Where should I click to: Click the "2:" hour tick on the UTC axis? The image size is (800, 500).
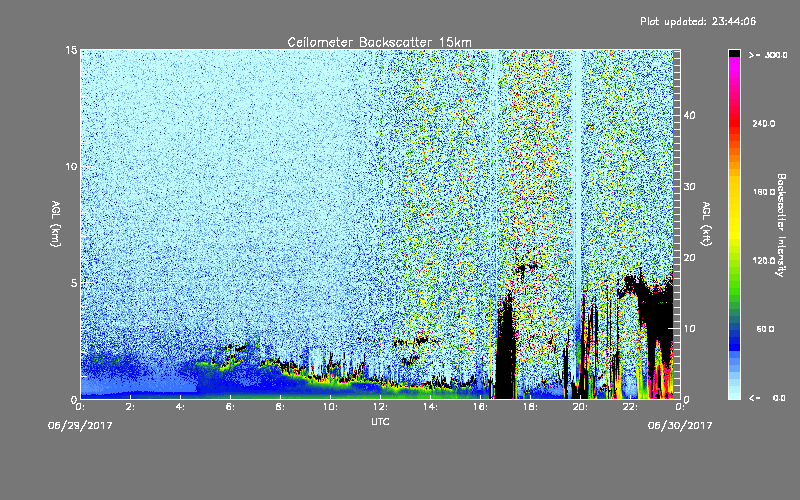[x=131, y=407]
